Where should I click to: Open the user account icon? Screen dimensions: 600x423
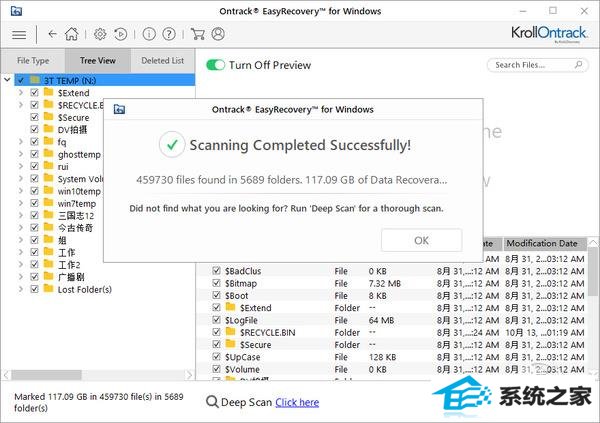pyautogui.click(x=218, y=34)
